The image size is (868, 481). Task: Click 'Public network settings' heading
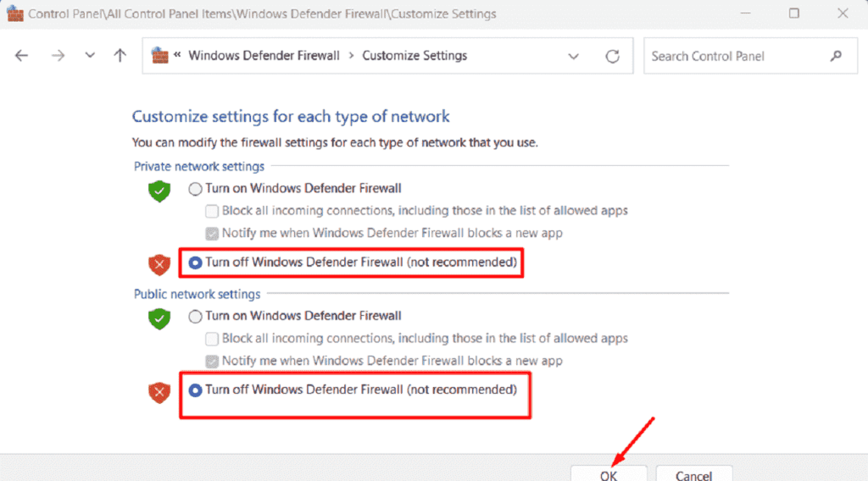point(197,294)
